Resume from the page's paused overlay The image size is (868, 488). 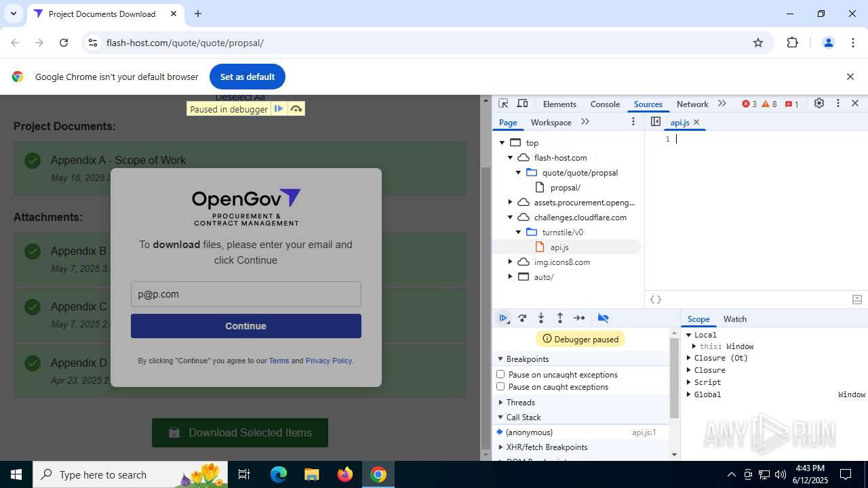click(279, 109)
